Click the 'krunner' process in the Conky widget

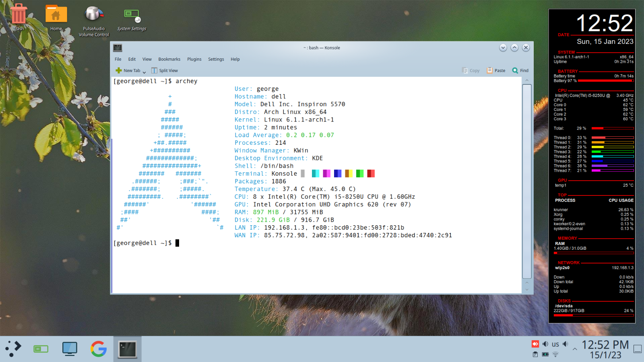[561, 210]
